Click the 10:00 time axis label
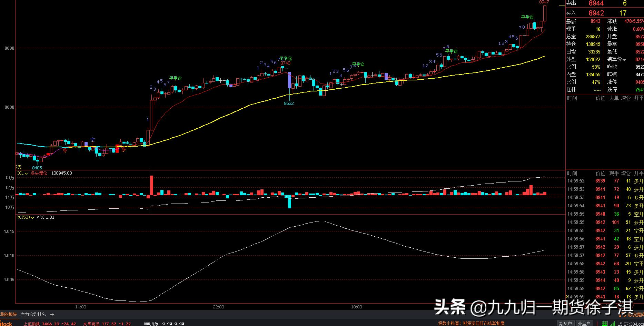644x326 pixels. (x=356, y=307)
